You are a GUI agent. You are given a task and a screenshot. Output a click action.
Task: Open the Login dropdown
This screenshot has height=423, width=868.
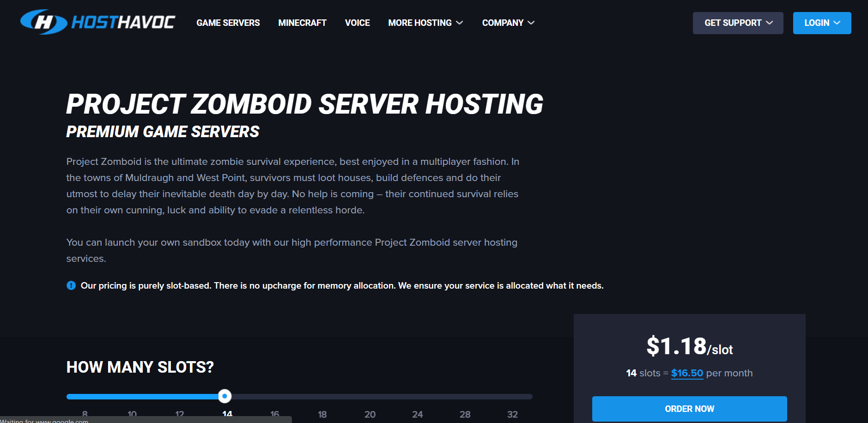[822, 23]
